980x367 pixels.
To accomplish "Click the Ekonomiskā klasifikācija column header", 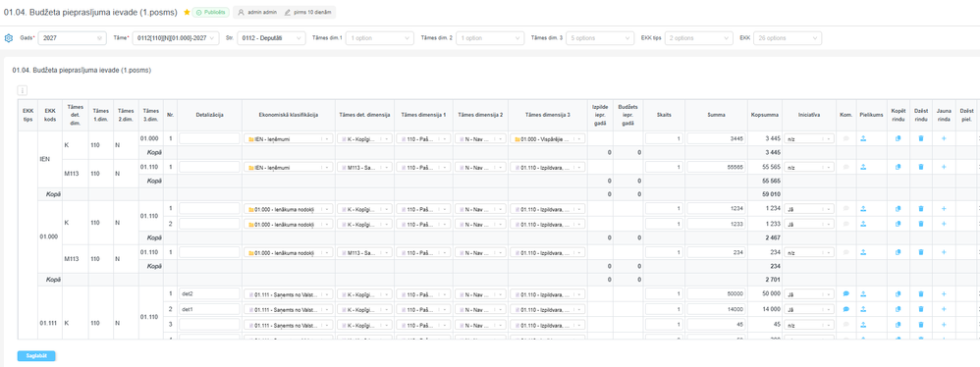I will 289,115.
